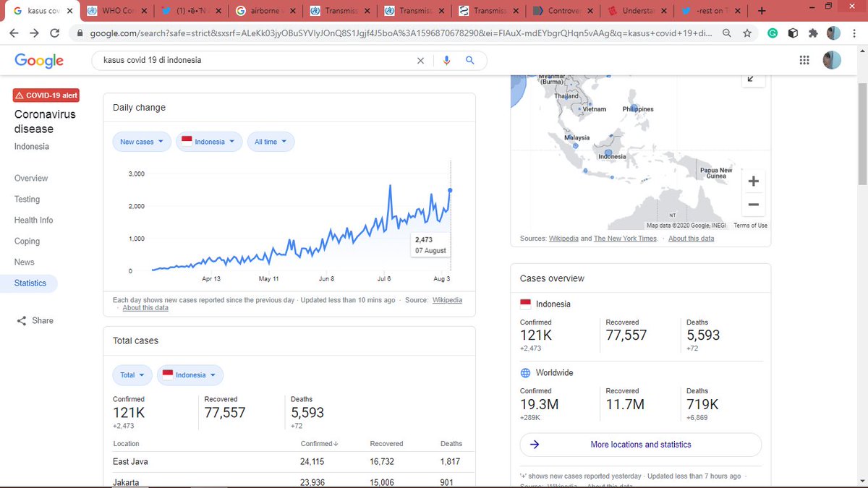Viewport: 868px width, 488px height.
Task: Open the Chrome extensions puzzle icon
Action: (813, 33)
